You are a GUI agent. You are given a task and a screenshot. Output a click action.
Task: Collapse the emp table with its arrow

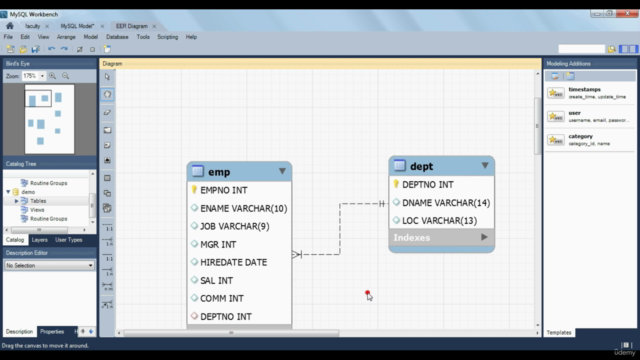click(282, 171)
